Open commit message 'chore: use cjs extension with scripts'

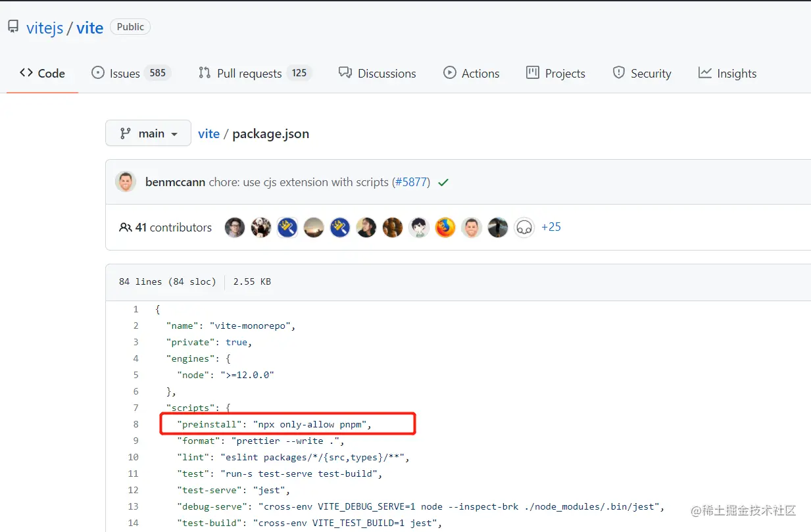299,182
